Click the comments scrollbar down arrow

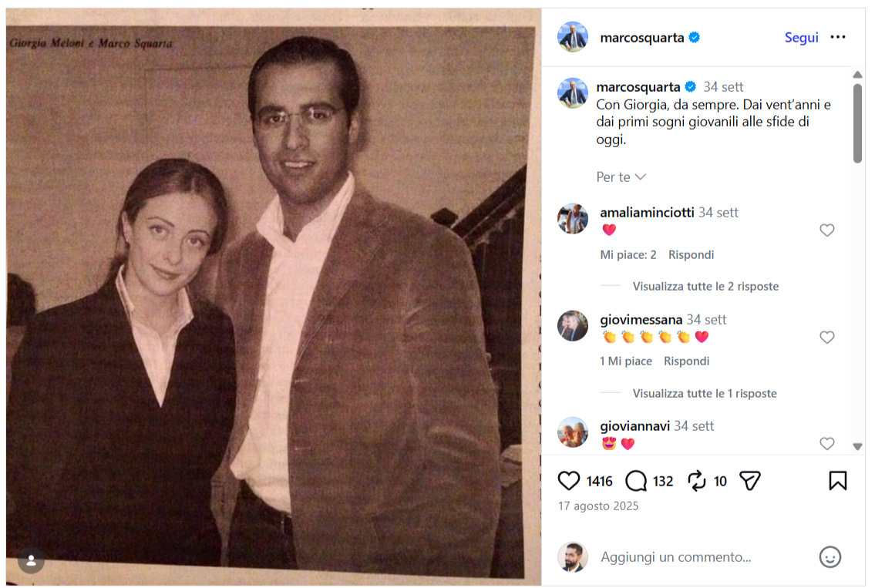(x=857, y=446)
